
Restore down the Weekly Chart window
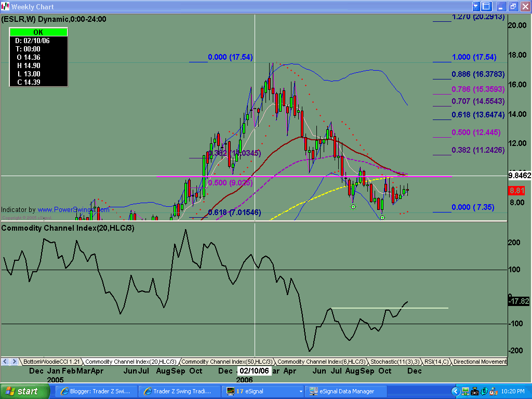tap(513, 6)
